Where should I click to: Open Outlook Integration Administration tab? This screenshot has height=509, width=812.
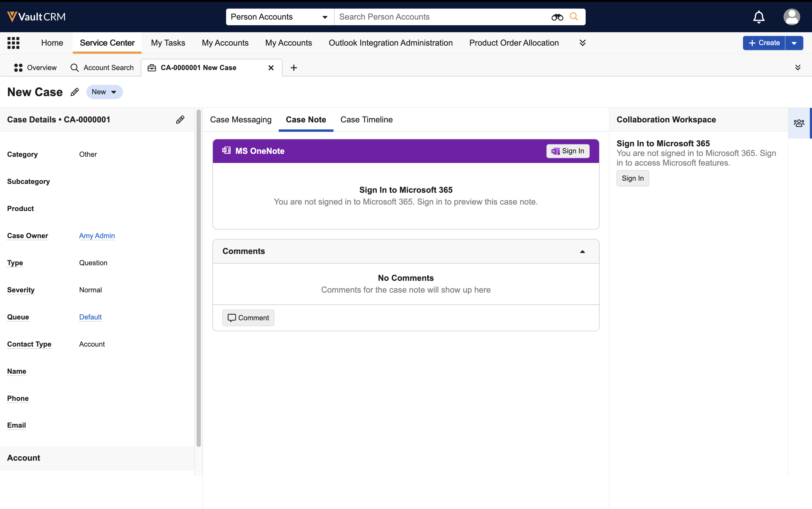pyautogui.click(x=390, y=43)
